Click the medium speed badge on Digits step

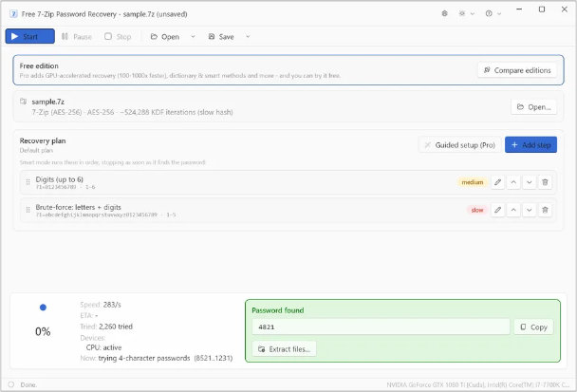473,182
